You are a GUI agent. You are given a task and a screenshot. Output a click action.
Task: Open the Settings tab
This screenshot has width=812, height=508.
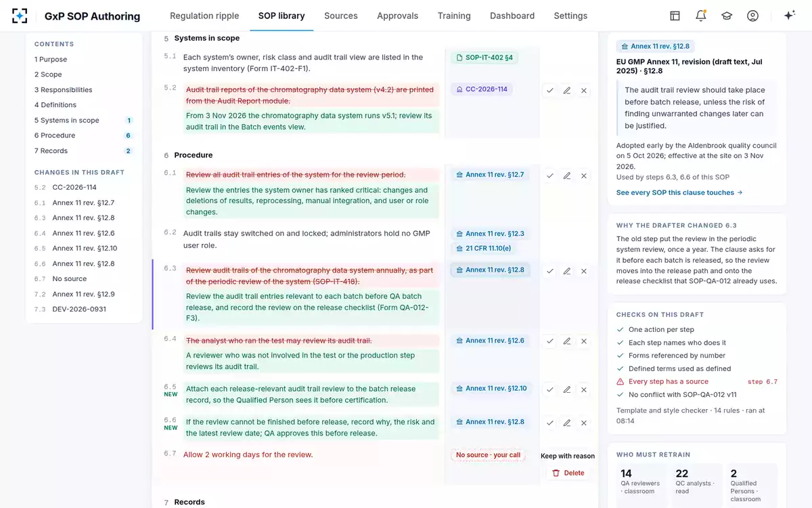(x=570, y=16)
